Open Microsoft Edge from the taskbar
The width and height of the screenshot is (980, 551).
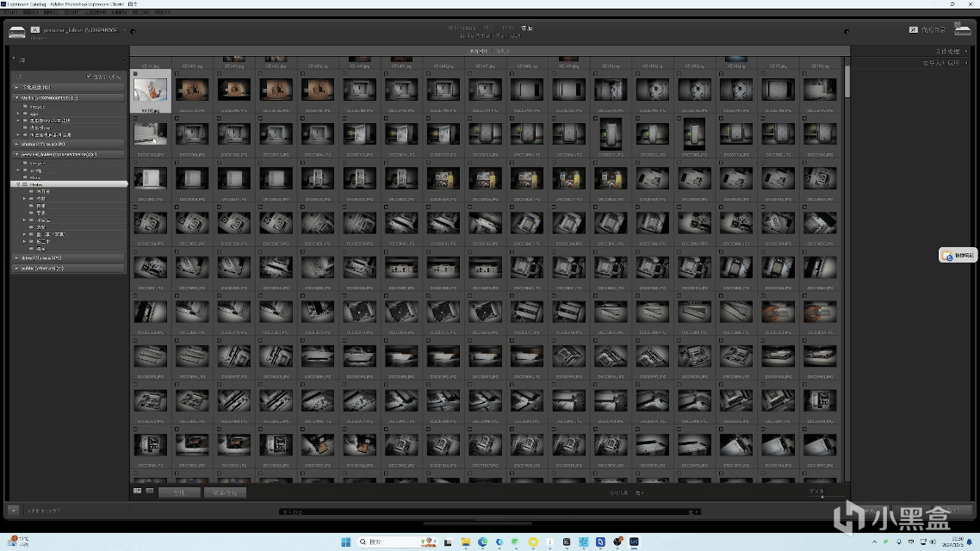(x=482, y=542)
